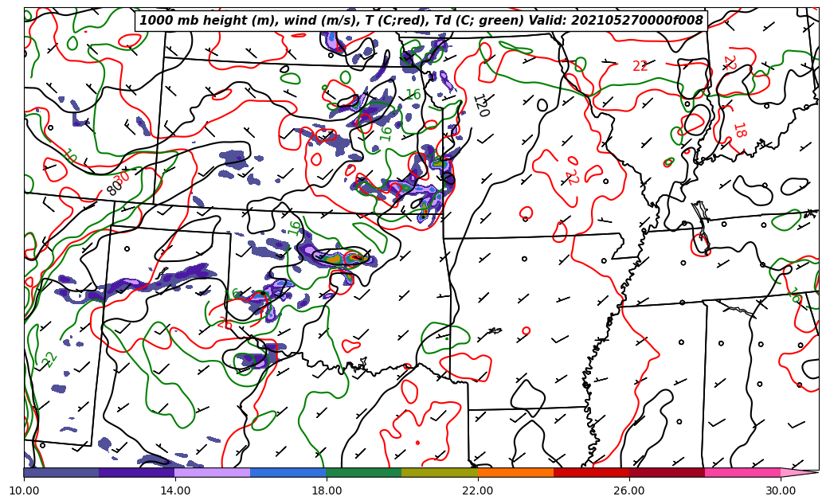Select the red 18 temperature contour label
Viewport: 826px width, 504px height.
[x=738, y=131]
